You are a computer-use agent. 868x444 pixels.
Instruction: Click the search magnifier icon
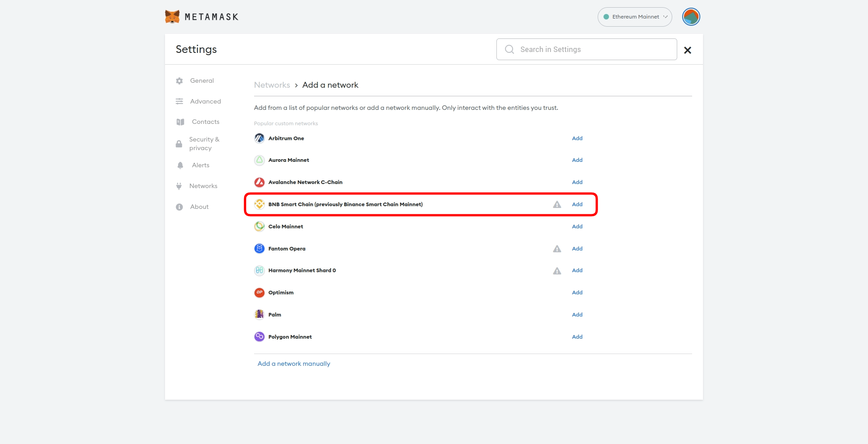click(509, 49)
